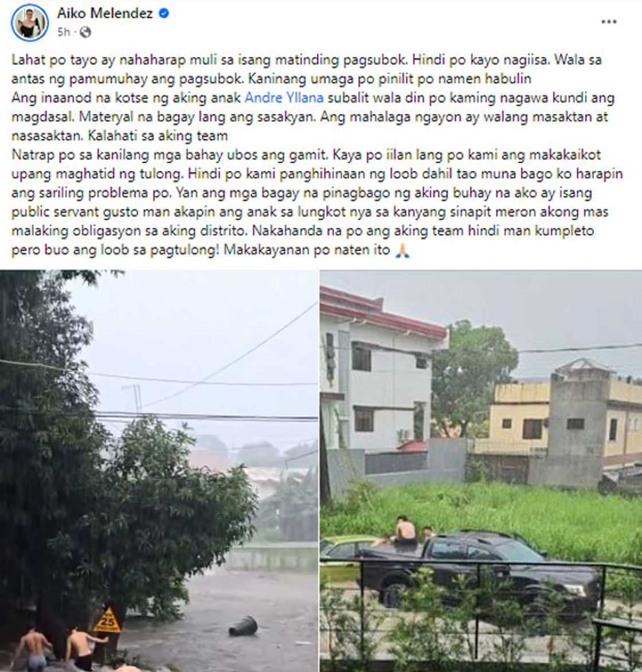Screen dimensions: 642x672
Task: Click the post text starting 'Lahat po tayo'
Action: tap(317, 155)
